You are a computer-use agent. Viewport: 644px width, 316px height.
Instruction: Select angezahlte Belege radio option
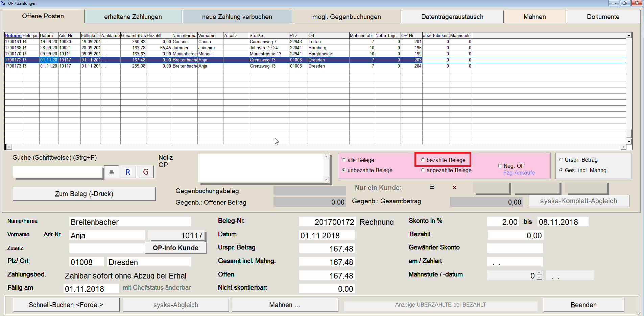coord(423,170)
